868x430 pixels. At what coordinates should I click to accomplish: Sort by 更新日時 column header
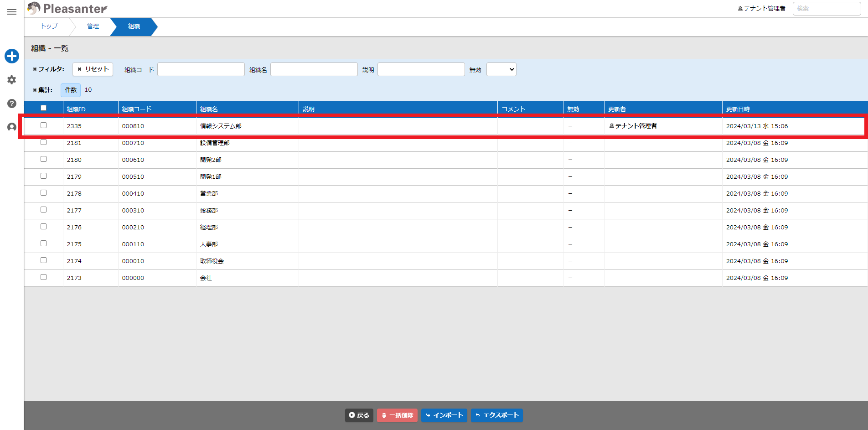795,109
